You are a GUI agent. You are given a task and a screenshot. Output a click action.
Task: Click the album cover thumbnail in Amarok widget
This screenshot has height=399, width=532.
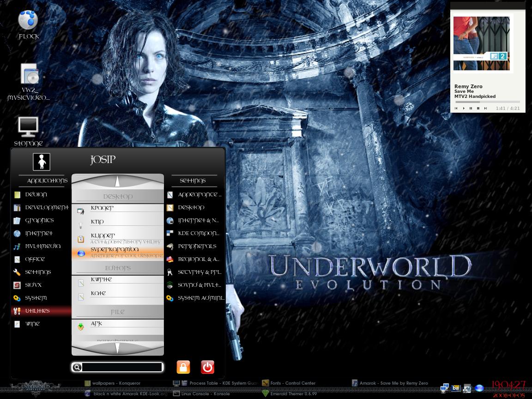pyautogui.click(x=482, y=43)
